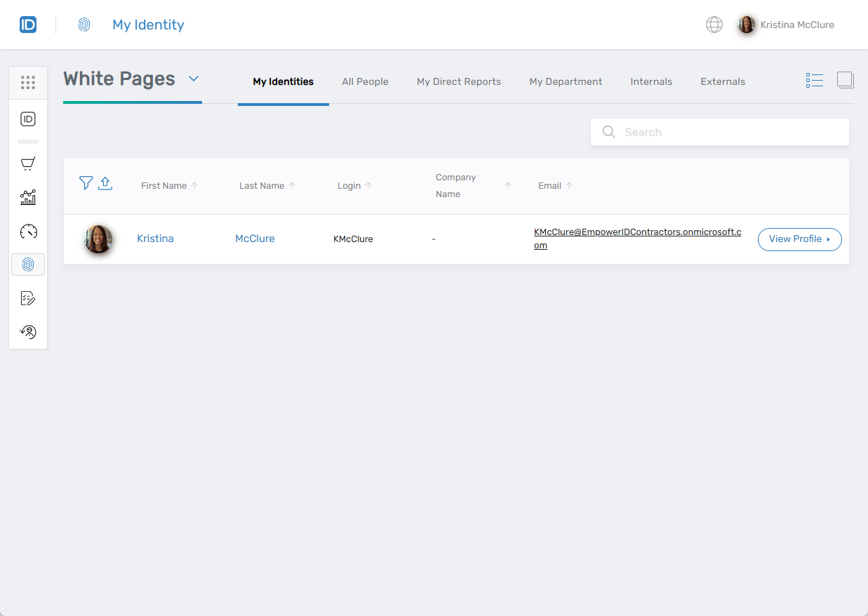Viewport: 868px width, 616px height.
Task: Open the filter options in the table
Action: (86, 182)
